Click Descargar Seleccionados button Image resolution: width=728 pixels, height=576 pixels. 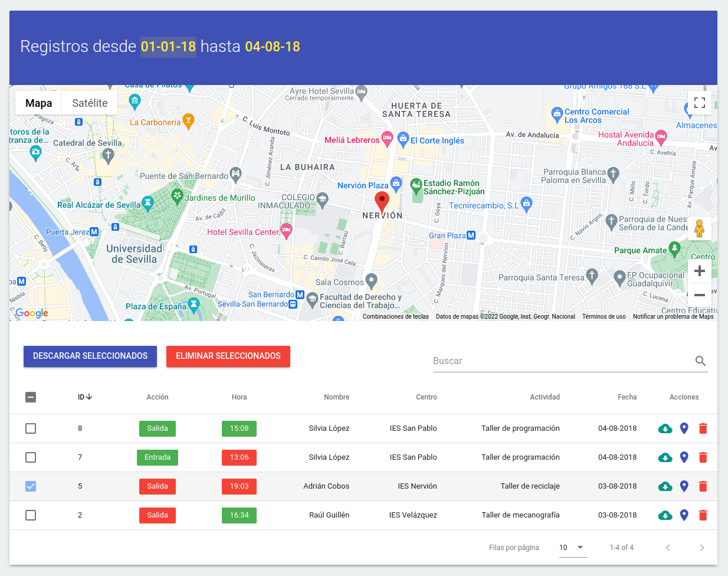point(90,356)
